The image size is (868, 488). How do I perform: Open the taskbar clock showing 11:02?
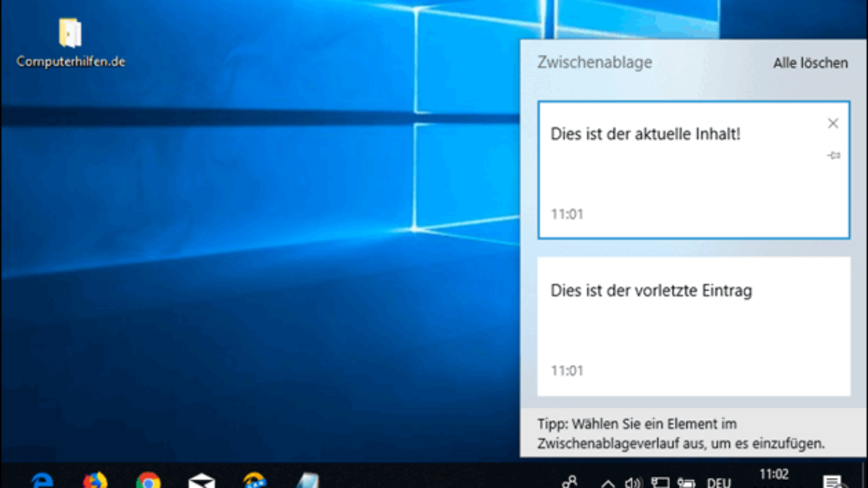coord(774,476)
